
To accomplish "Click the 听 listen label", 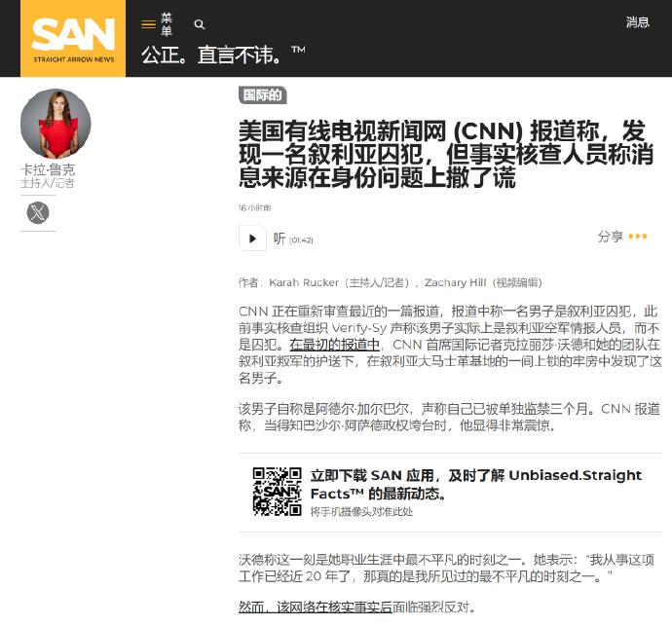I will 280,239.
